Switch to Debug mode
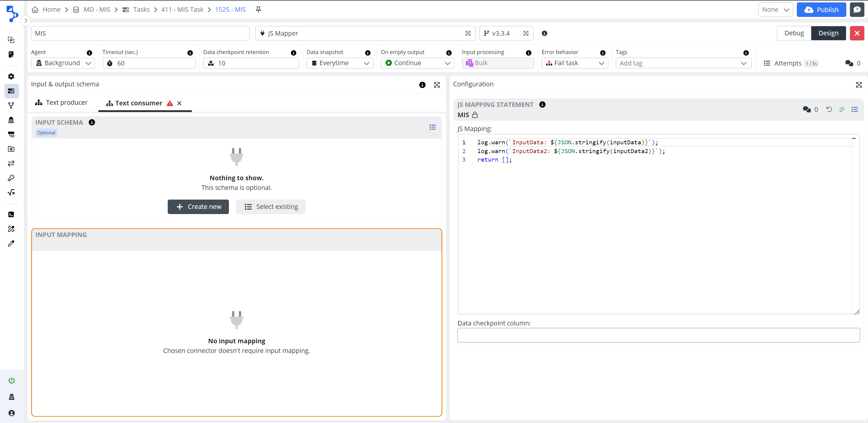The image size is (868, 423). (x=794, y=33)
